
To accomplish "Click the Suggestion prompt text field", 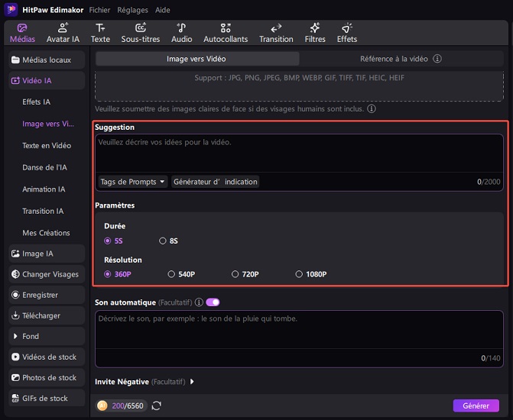I will [x=298, y=153].
